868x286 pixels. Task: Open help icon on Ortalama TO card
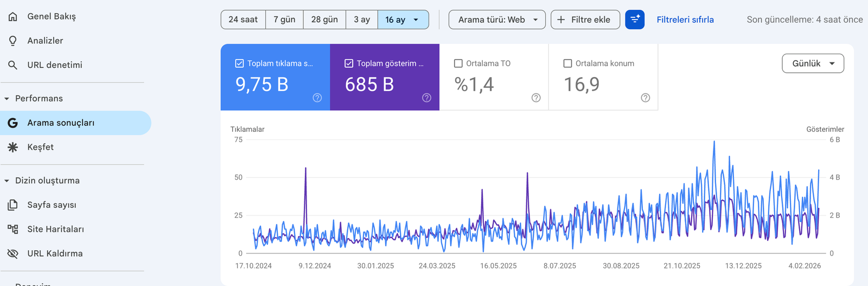[x=536, y=98]
